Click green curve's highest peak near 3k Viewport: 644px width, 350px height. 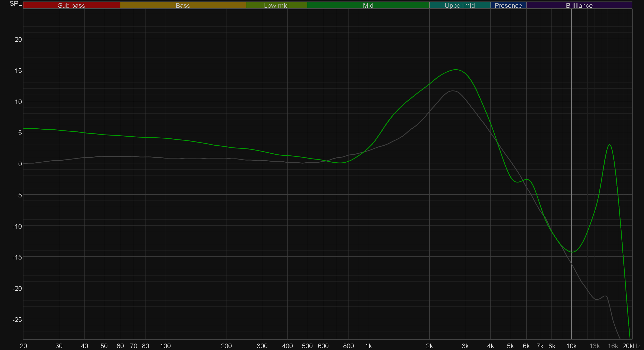point(456,70)
